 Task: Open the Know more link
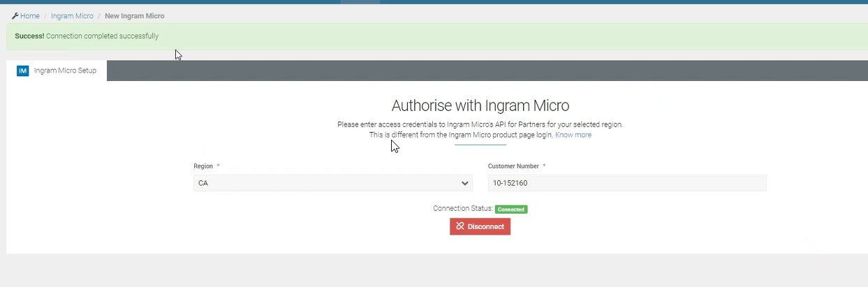573,135
